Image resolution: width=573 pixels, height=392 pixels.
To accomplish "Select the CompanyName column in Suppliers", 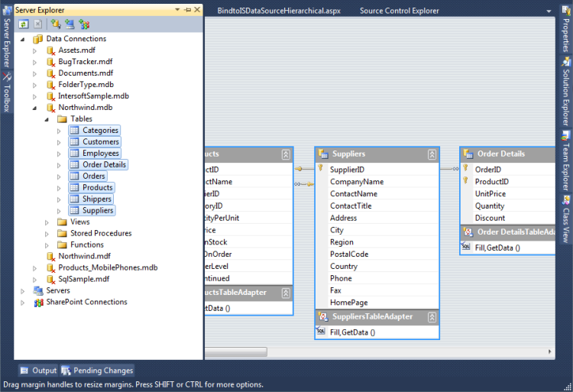I will 357,182.
